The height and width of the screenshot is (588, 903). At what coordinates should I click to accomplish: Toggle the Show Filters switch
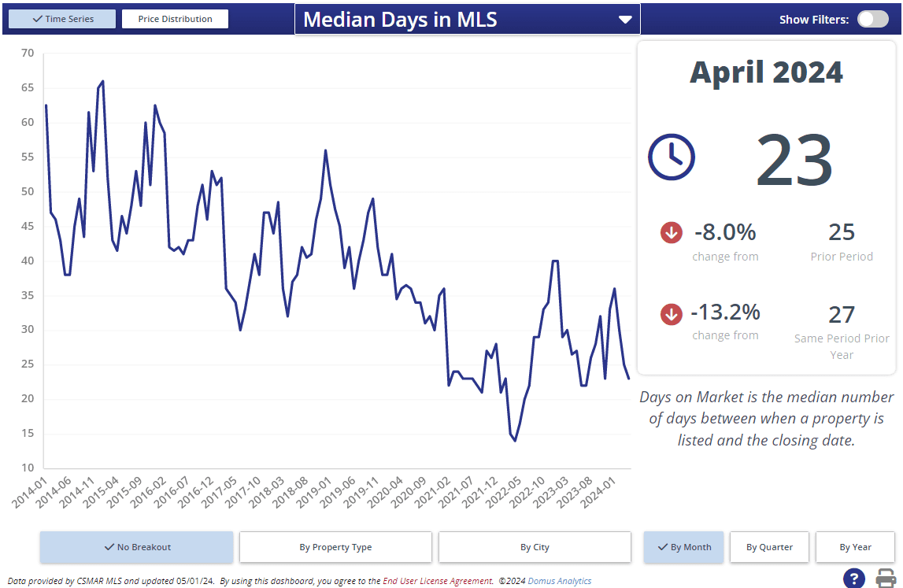[x=872, y=20]
